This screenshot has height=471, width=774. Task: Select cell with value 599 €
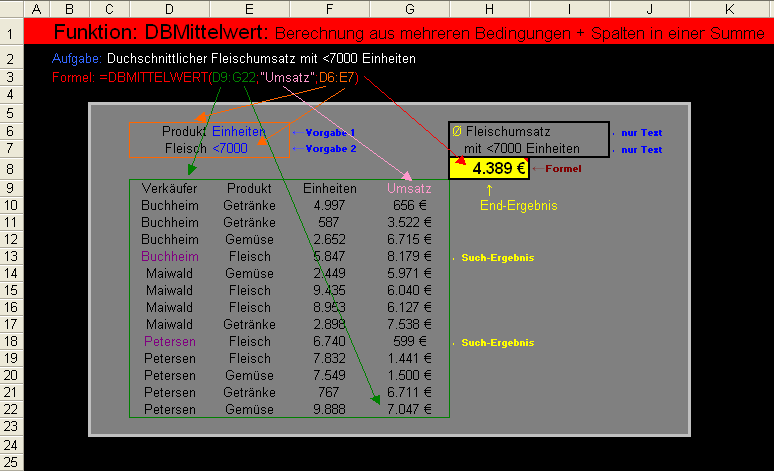click(410, 342)
